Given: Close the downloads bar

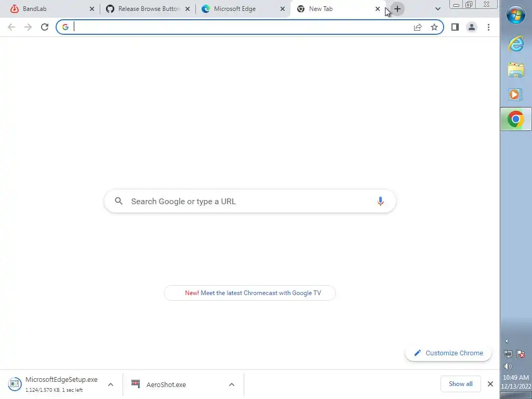Looking at the screenshot, I should 490,384.
